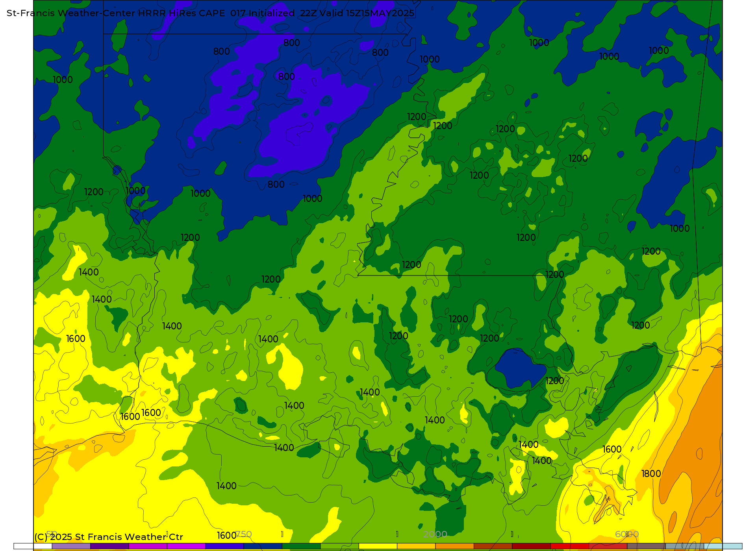
Task: Select the dark purple swatch in the color bar
Action: pos(109,546)
